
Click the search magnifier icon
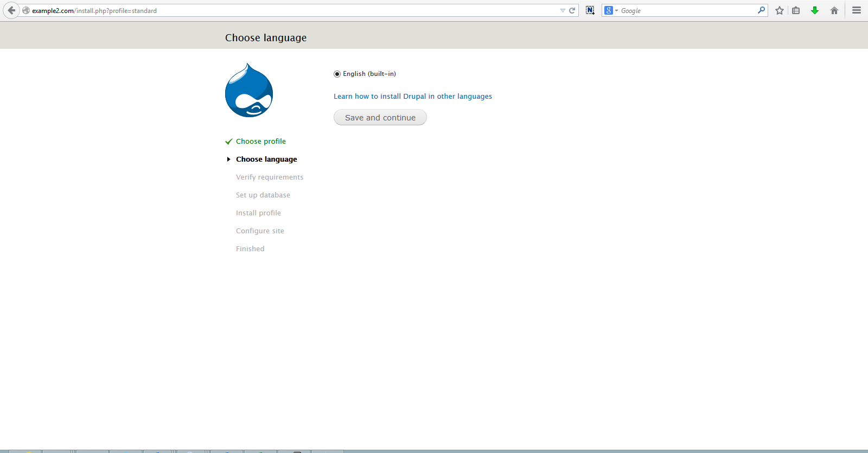click(761, 10)
